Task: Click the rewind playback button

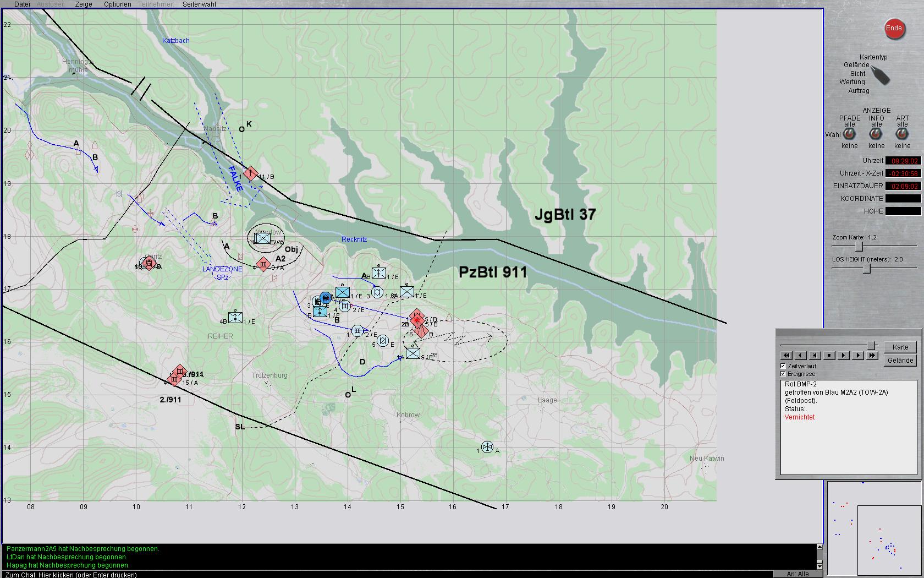Action: point(787,356)
